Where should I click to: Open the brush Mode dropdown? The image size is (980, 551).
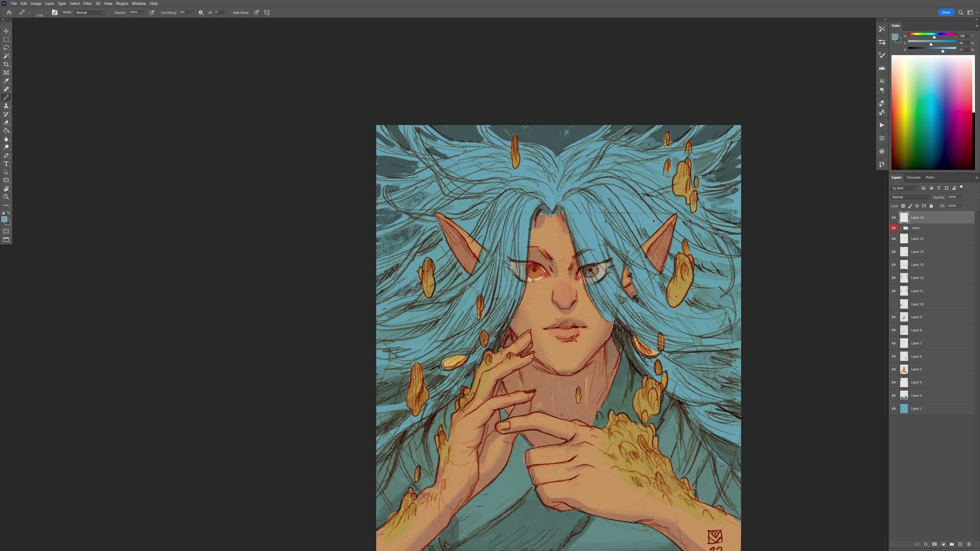click(x=90, y=12)
